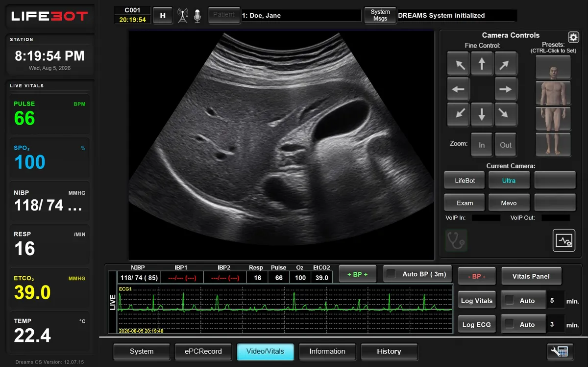Select the head camera preset thumbnail
Screen dimensions: 588x367
(553, 67)
